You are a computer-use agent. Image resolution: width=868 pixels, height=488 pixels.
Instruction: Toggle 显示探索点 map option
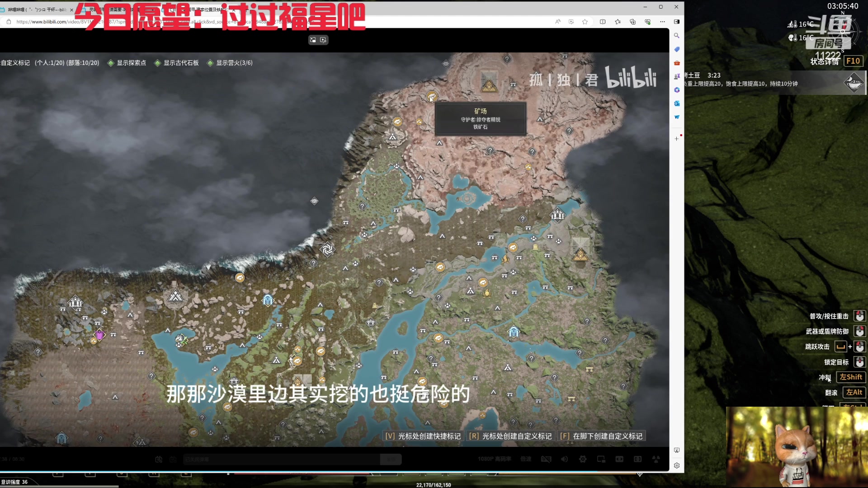tap(127, 63)
